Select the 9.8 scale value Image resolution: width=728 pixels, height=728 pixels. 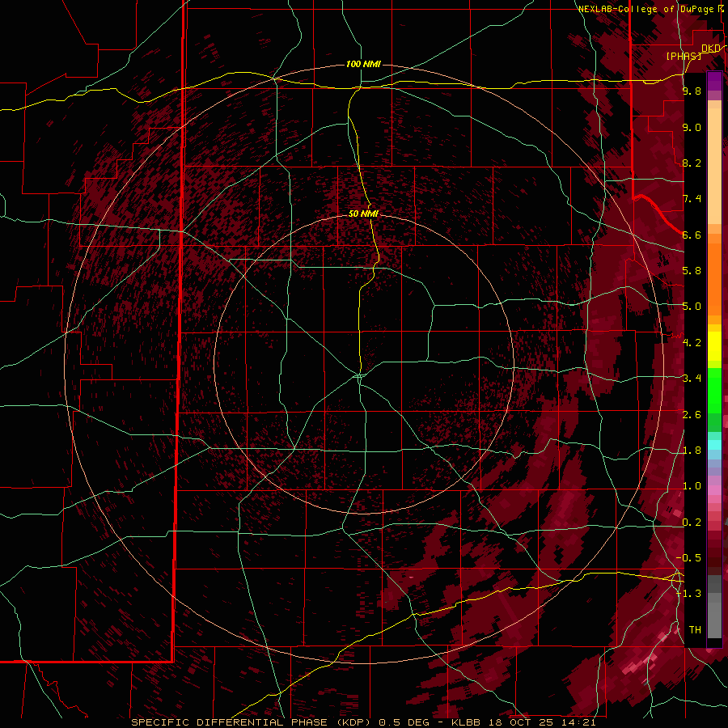pyautogui.click(x=692, y=91)
